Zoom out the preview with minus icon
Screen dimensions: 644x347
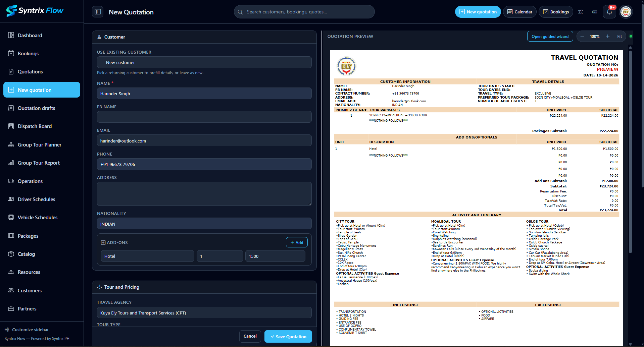582,36
